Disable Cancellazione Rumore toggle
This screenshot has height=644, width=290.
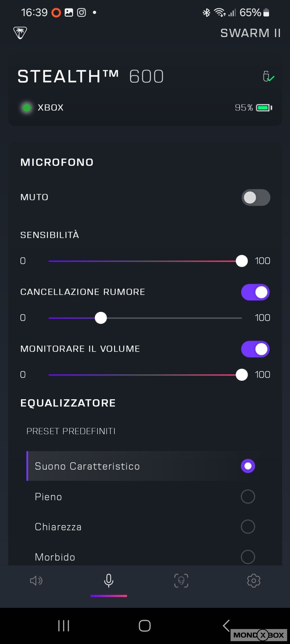[255, 292]
